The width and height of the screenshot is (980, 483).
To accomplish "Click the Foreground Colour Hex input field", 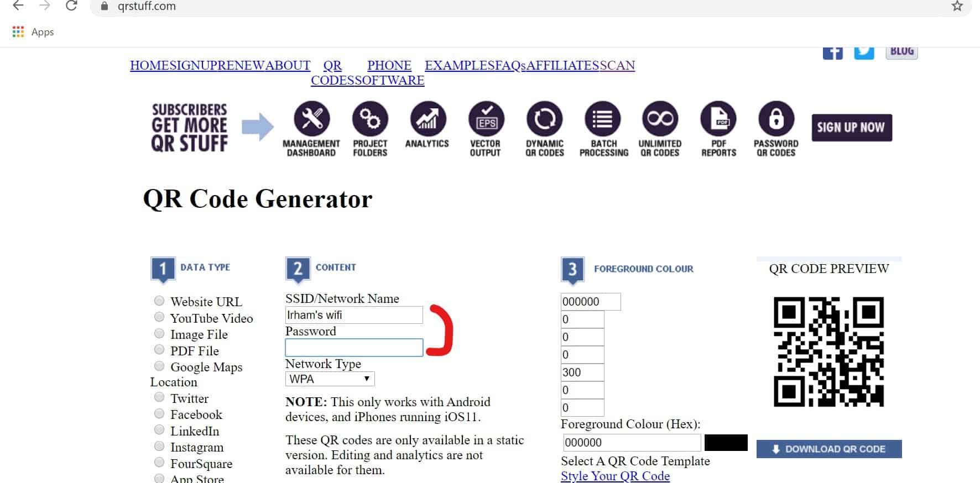I will [x=632, y=443].
